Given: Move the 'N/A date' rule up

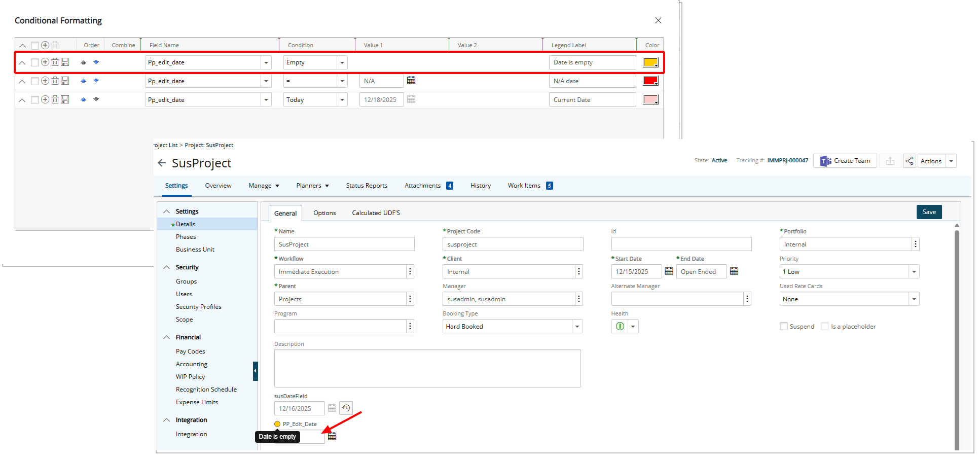Looking at the screenshot, I should coord(83,81).
